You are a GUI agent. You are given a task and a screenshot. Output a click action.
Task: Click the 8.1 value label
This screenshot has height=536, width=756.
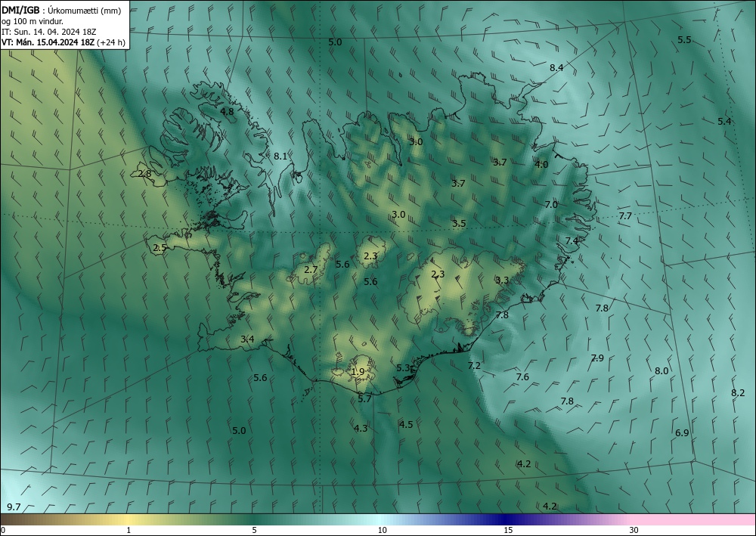(x=280, y=156)
